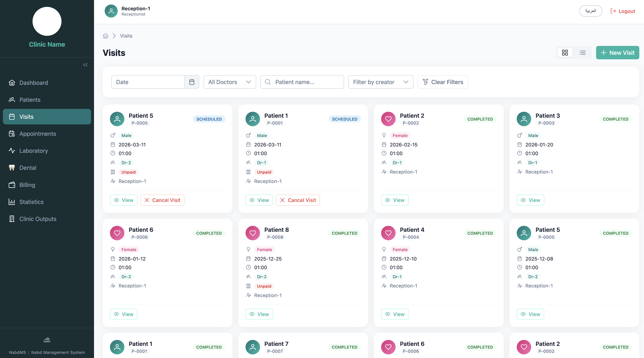The height and width of the screenshot is (358, 644).
Task: Switch to list view
Action: coord(583,52)
